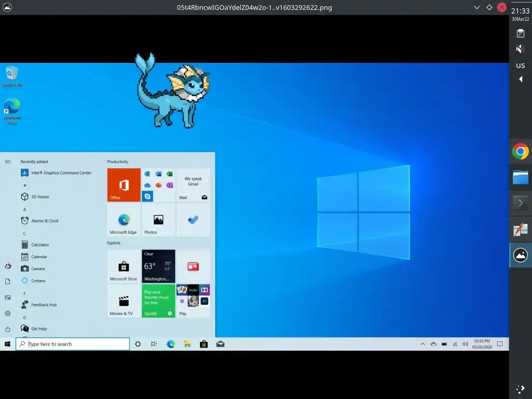
Task: Click the 'Productivity' group header
Action: [x=118, y=162]
